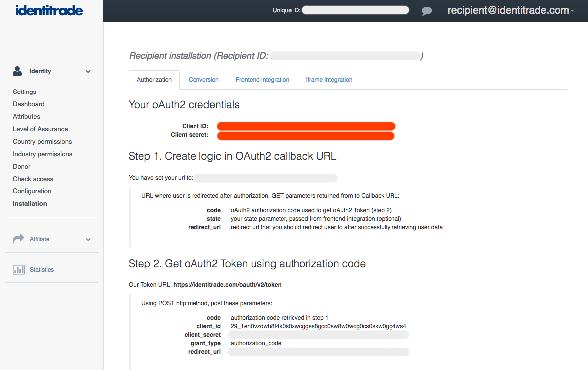
Task: Click the Affiliate share arrow icon
Action: coord(18,239)
